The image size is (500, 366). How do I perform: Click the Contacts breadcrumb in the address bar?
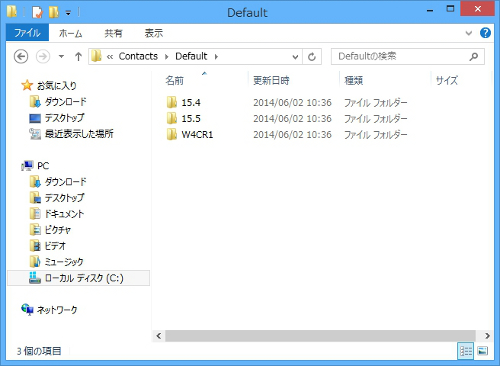point(138,56)
